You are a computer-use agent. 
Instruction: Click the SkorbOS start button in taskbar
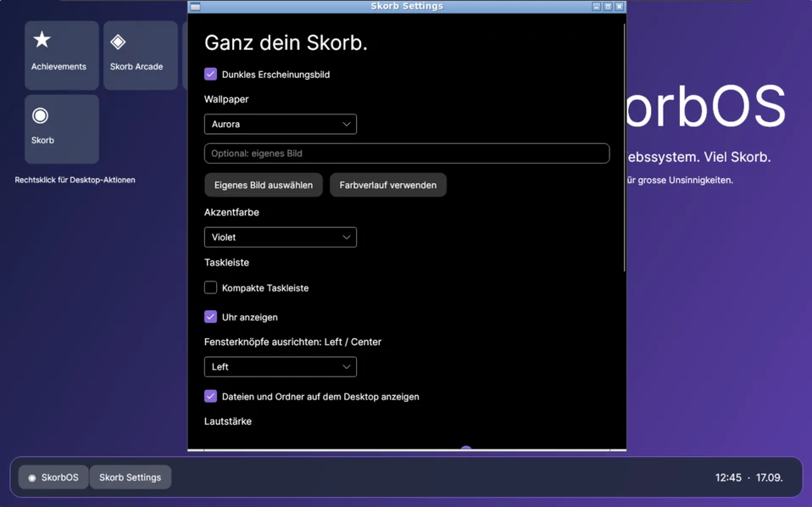point(53,477)
